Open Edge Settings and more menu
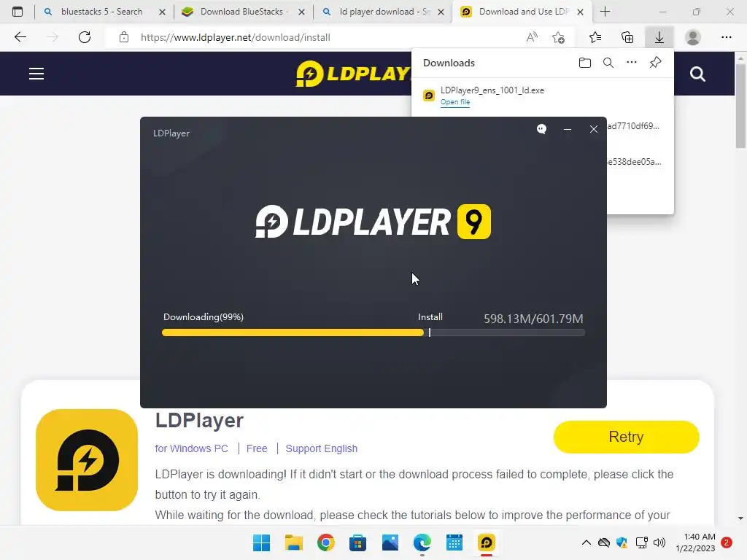This screenshot has width=747, height=560. (726, 37)
